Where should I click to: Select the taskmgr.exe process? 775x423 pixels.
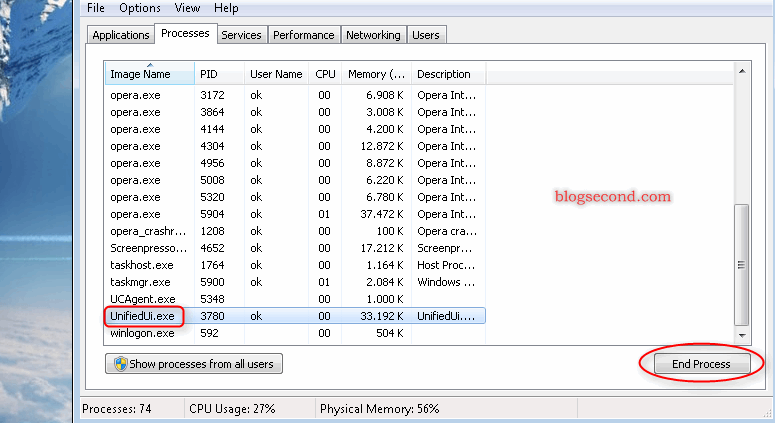click(295, 282)
